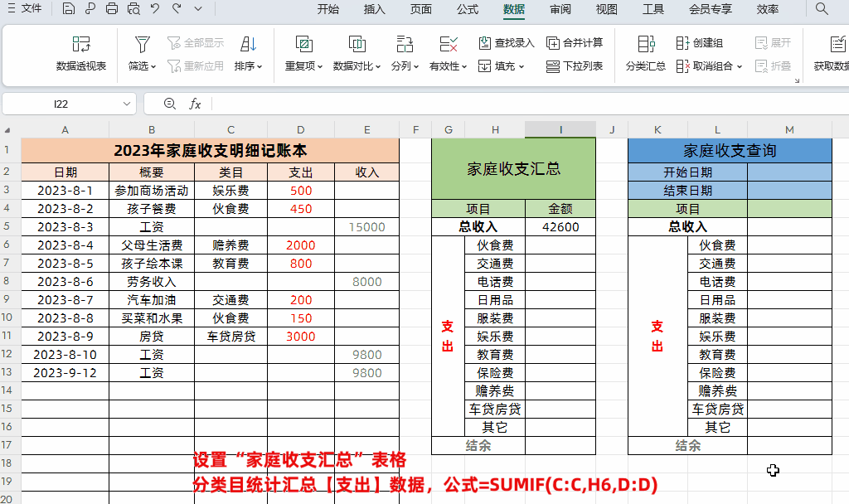
Task: Click cell with 参加商场活动
Action: [x=152, y=191]
